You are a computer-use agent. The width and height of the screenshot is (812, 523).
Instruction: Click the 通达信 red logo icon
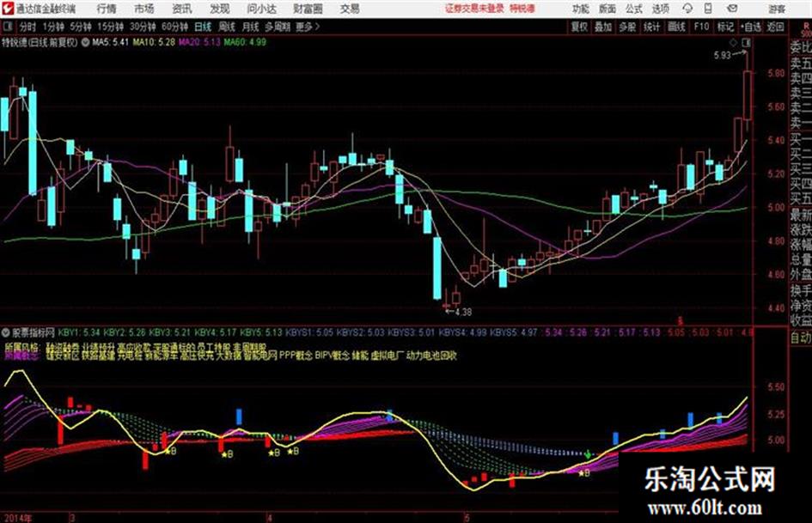[x=7, y=9]
